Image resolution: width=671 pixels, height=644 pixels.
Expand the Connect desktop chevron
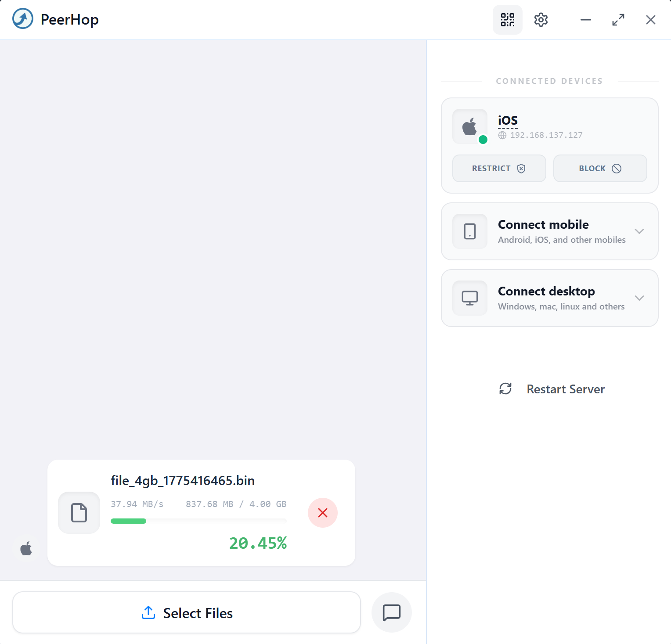pos(639,298)
